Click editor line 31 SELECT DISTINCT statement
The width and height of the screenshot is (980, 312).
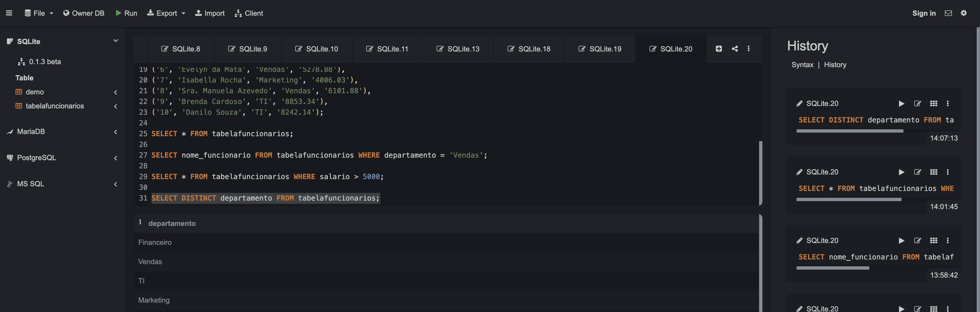tap(266, 198)
